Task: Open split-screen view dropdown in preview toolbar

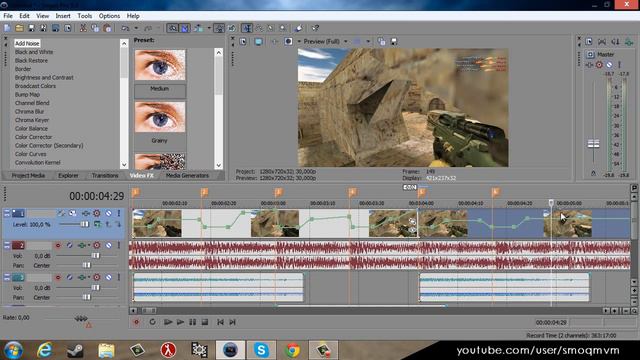Action: pos(298,42)
